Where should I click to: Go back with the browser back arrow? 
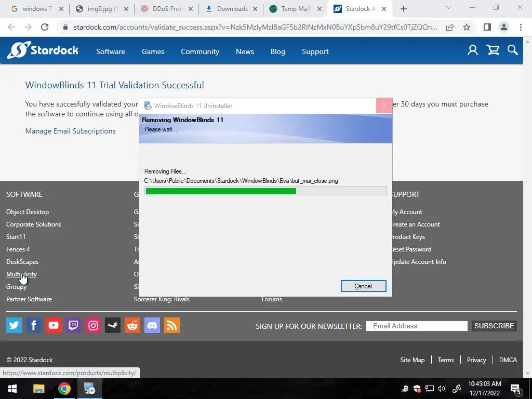[11, 27]
